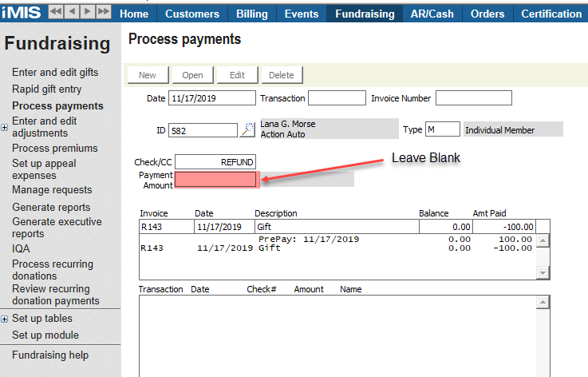Open Fundraising help link
The height and width of the screenshot is (377, 588).
click(50, 355)
